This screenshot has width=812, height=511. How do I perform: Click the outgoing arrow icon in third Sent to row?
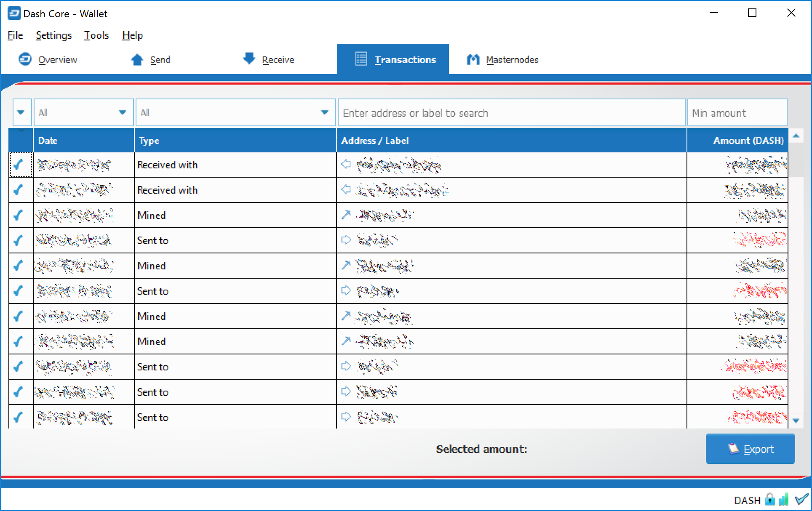346,366
